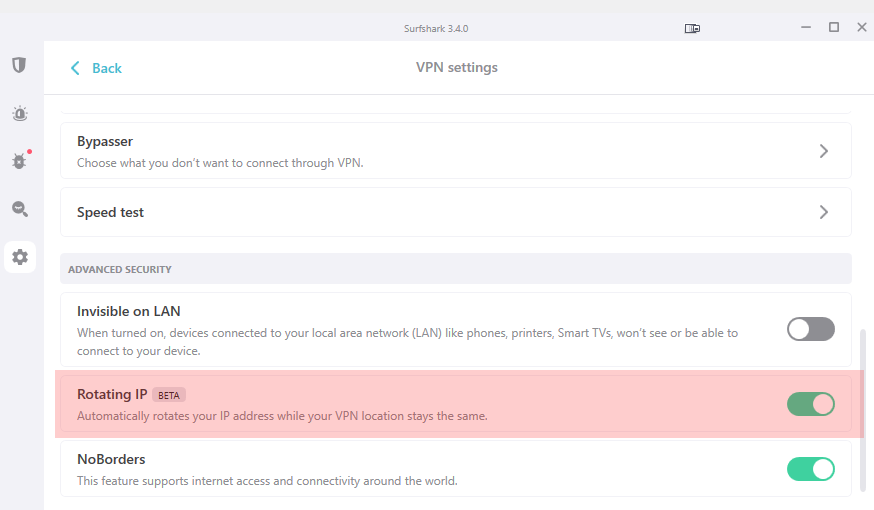Turn off the NoBorders toggle
The height and width of the screenshot is (510, 874).
(x=810, y=469)
